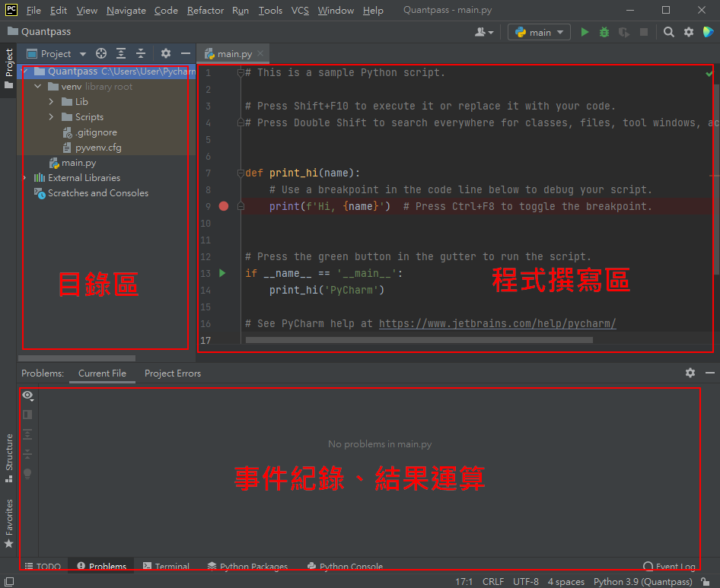The height and width of the screenshot is (588, 720).
Task: Close the main.py editor tab
Action: coord(260,53)
